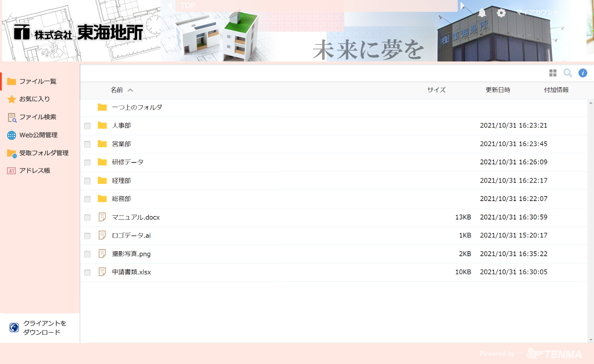Show details with the blue info icon

583,73
